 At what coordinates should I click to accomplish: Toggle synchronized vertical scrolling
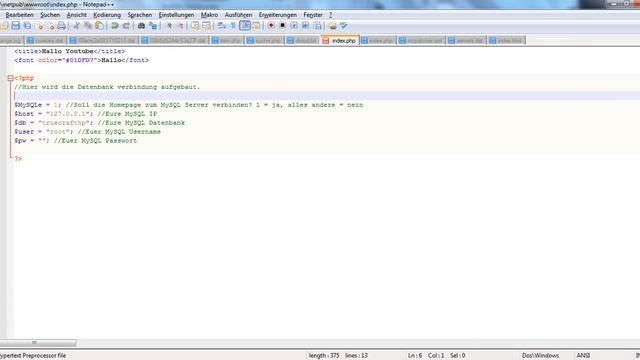[x=195, y=26]
